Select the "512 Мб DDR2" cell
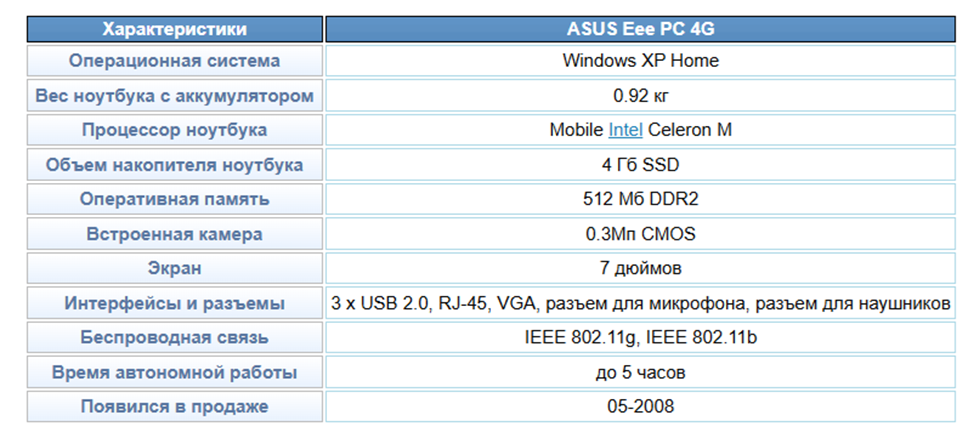 [640, 199]
